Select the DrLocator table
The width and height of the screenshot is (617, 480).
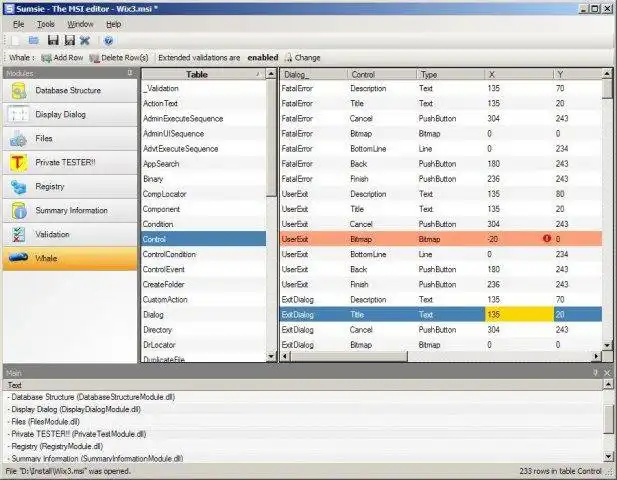(x=203, y=345)
